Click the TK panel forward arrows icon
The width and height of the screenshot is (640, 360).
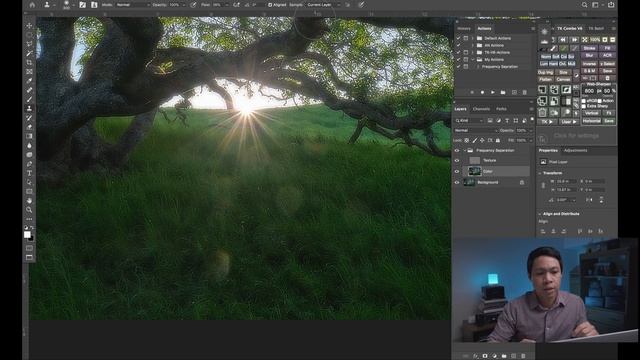click(x=574, y=40)
